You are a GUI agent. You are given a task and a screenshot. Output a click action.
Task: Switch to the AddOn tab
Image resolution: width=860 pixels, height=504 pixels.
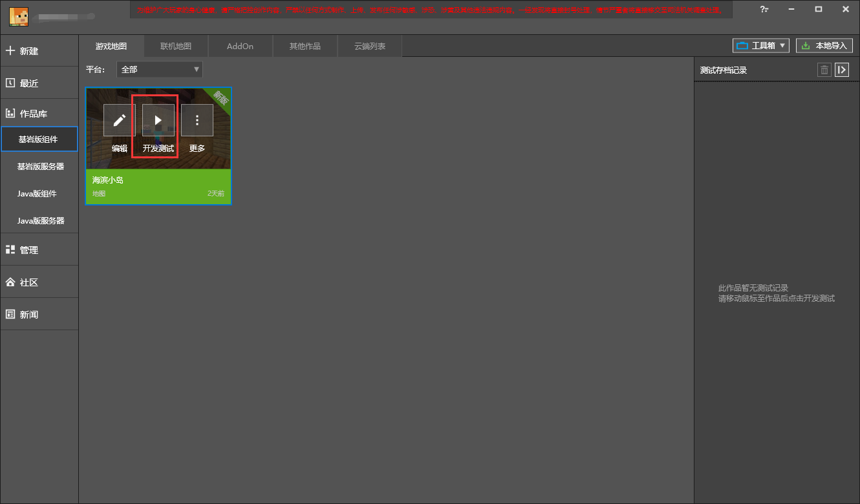click(241, 46)
